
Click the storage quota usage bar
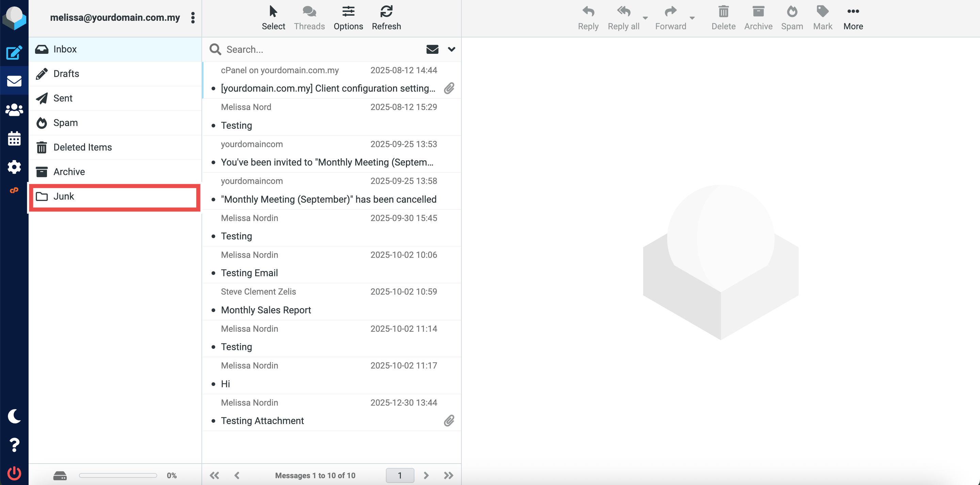coord(118,475)
